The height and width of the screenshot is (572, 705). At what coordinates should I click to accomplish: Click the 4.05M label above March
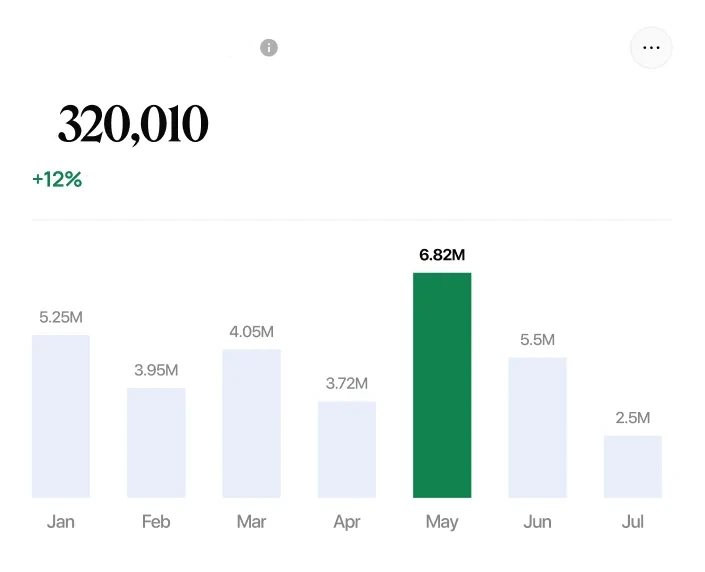tap(251, 332)
